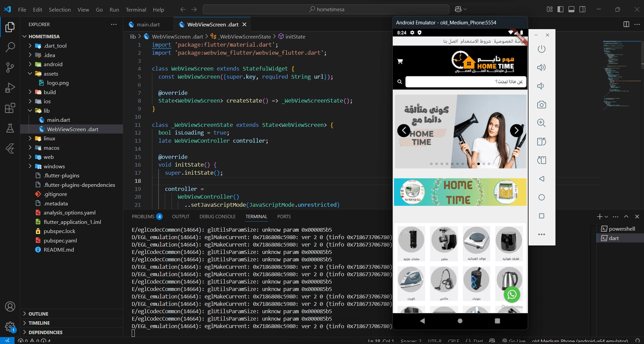Open the Source Control view
The image size is (644, 344).
pyautogui.click(x=10, y=67)
